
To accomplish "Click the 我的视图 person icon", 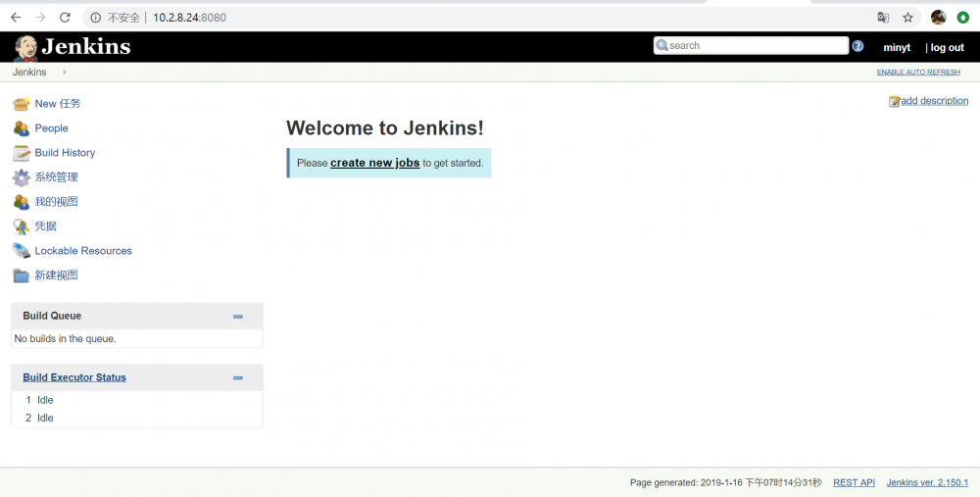I will tap(21, 202).
